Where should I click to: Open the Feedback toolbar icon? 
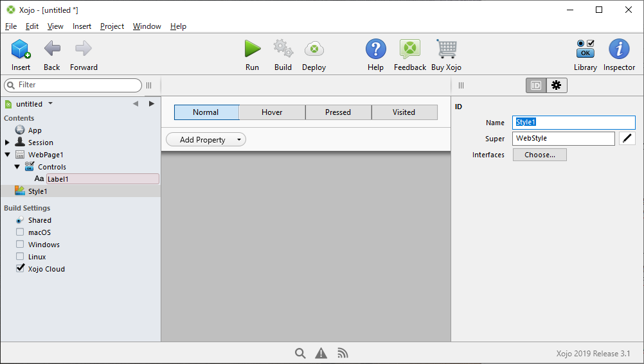410,49
